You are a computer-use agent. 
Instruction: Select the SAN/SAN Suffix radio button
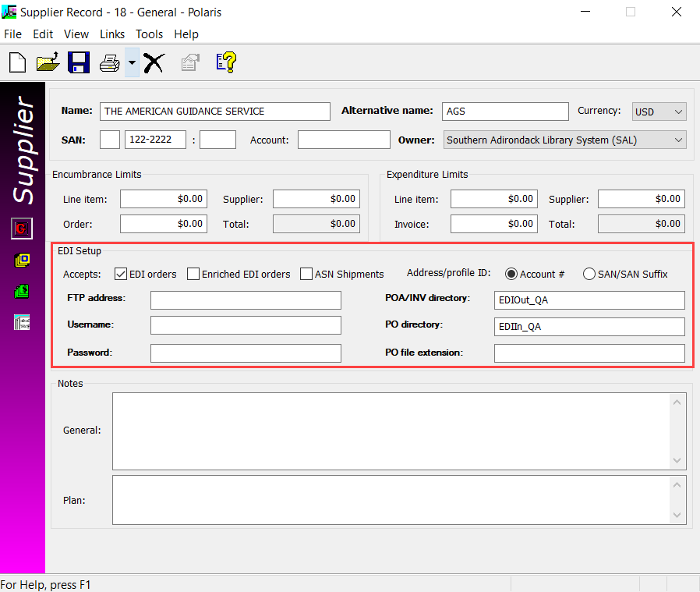(x=589, y=274)
